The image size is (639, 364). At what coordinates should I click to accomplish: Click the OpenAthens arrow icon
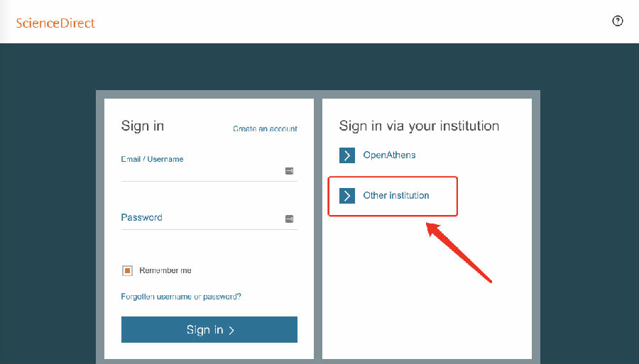(x=347, y=155)
